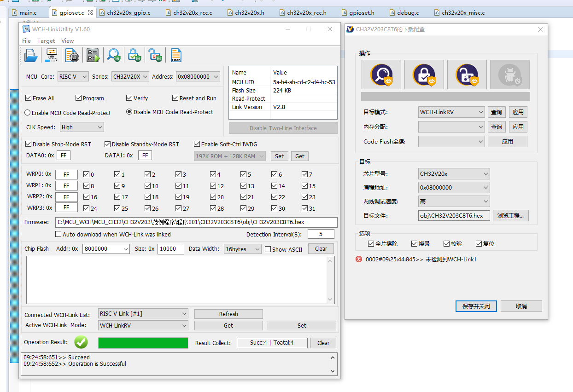The height and width of the screenshot is (392, 573).
Task: Click the Firmware file path field
Action: (x=196, y=222)
